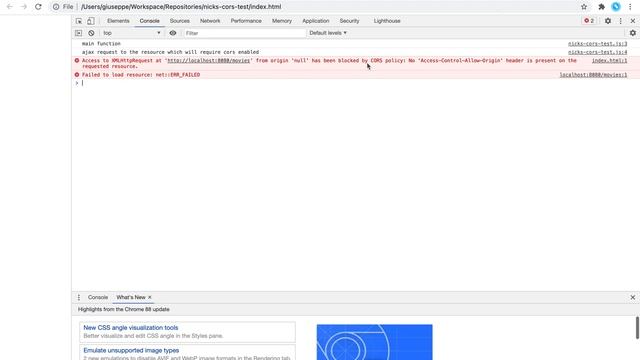Image resolution: width=640 pixels, height=360 pixels.
Task: Open localhost:8080/movies:1 source link
Action: 593,75
